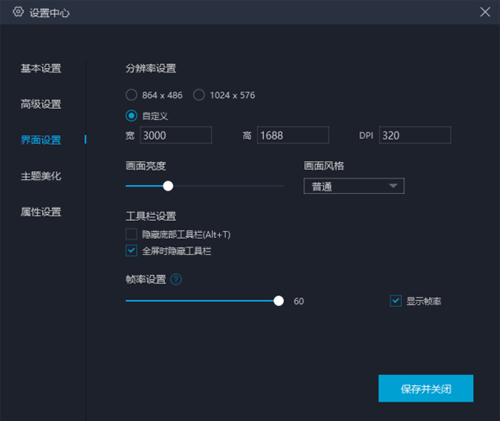Click the 保存并关闭 button

pos(426,388)
